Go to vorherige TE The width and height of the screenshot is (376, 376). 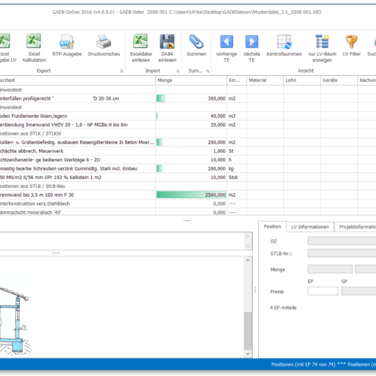[x=226, y=48]
